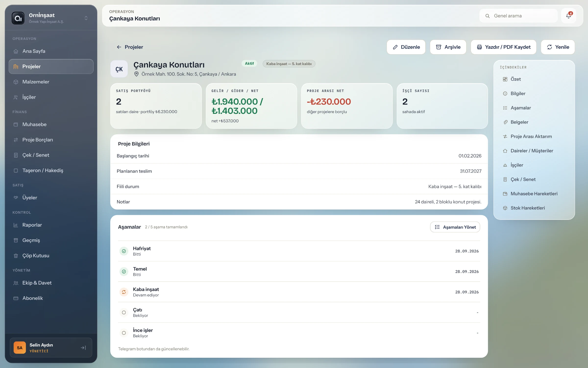Expand the Orninşaat company switcher

[86, 18]
